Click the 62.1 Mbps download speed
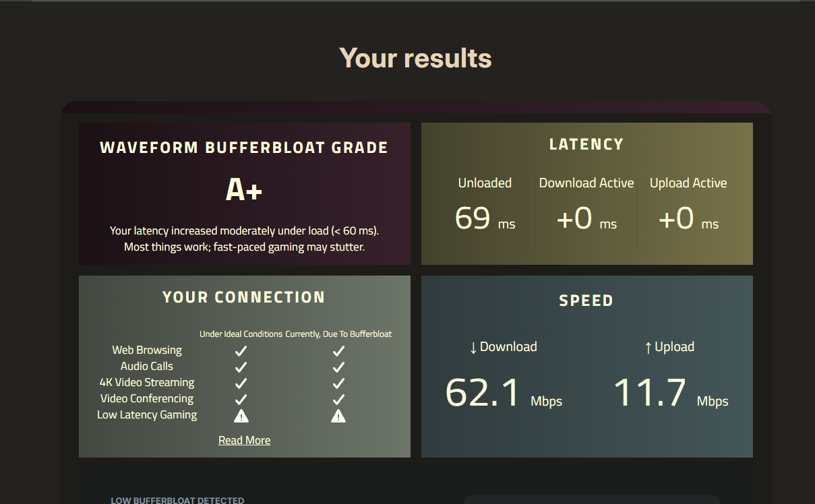Screen dimensions: 815x504 coord(504,393)
